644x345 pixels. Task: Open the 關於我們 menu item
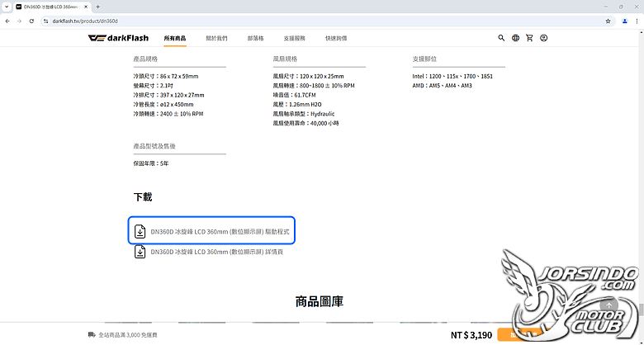click(216, 38)
